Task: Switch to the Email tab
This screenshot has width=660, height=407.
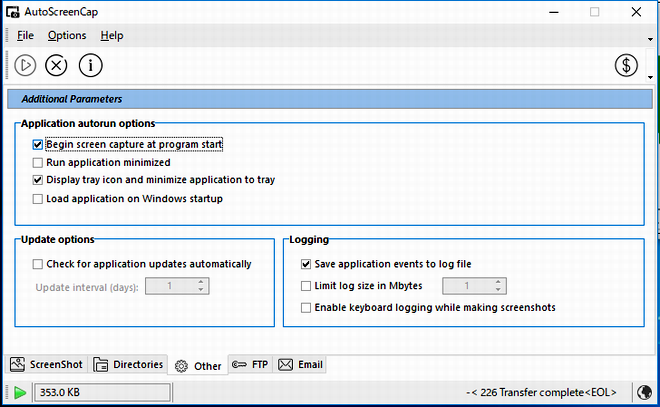Action: 301,364
